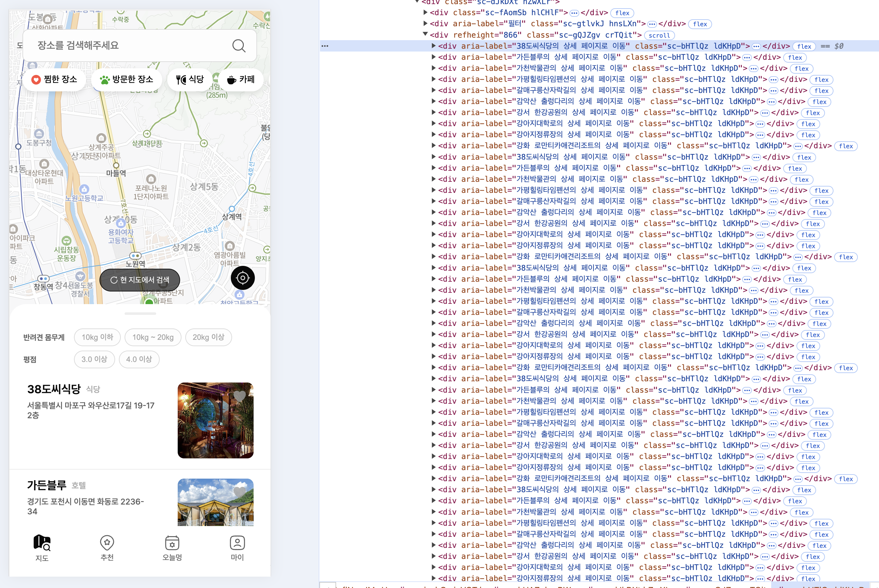Click the search magnifier icon
The width and height of the screenshot is (879, 588).
click(238, 46)
